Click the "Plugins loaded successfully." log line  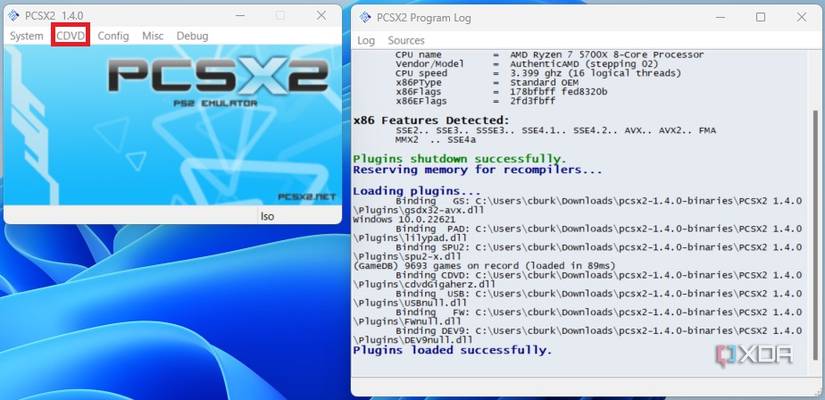point(452,350)
